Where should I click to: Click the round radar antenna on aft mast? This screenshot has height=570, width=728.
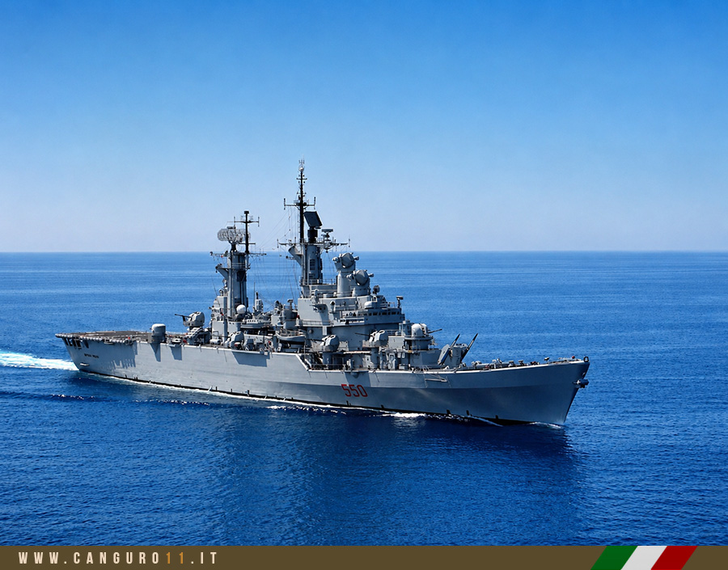231,234
